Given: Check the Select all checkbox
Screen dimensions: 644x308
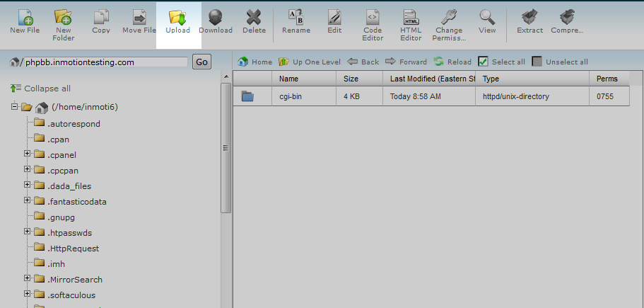Looking at the screenshot, I should (x=484, y=62).
